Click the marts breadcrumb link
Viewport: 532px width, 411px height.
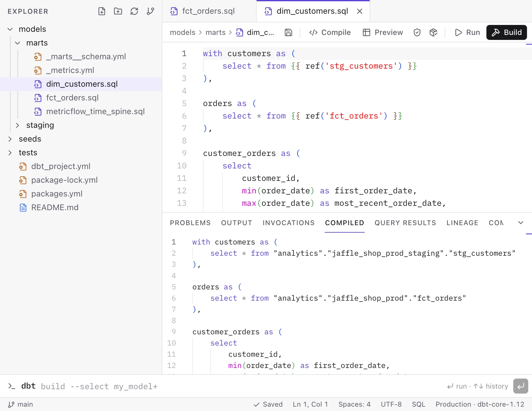[x=215, y=32]
